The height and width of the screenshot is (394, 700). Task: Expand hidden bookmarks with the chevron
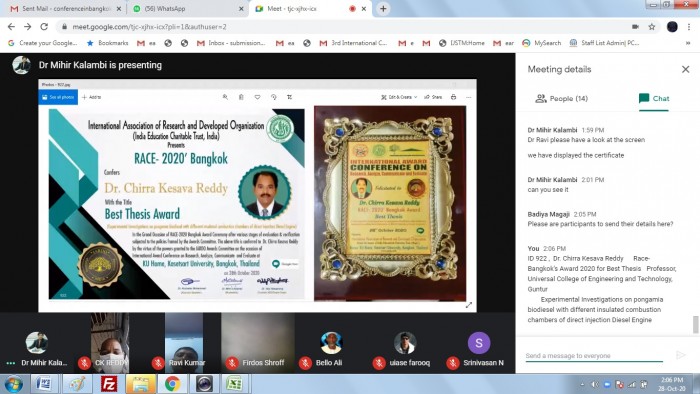[x=688, y=43]
